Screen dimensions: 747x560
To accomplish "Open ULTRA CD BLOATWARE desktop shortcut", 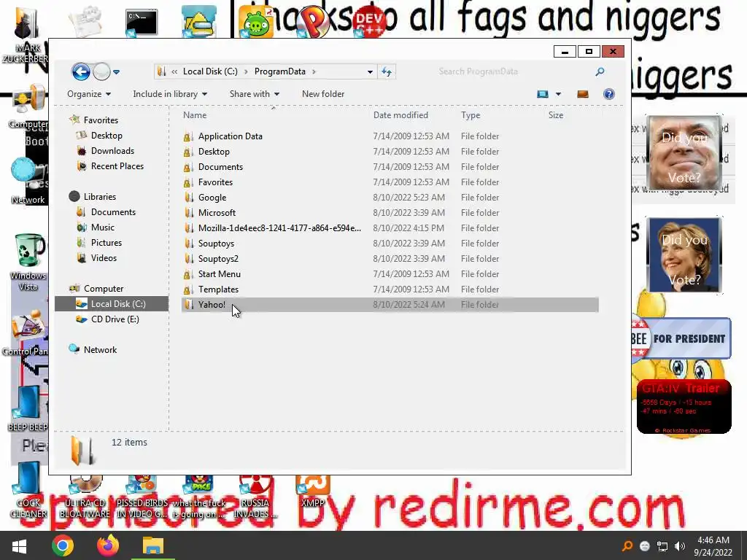I will tap(85, 497).
